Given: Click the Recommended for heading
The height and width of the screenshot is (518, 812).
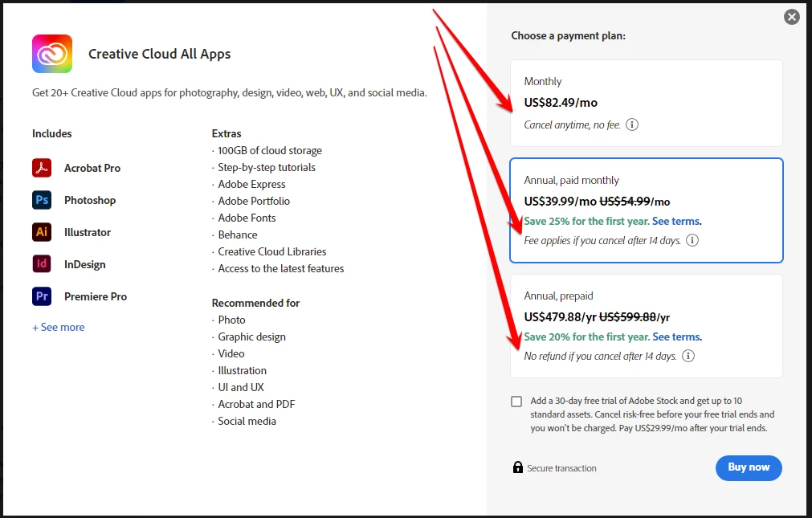Looking at the screenshot, I should pos(256,303).
